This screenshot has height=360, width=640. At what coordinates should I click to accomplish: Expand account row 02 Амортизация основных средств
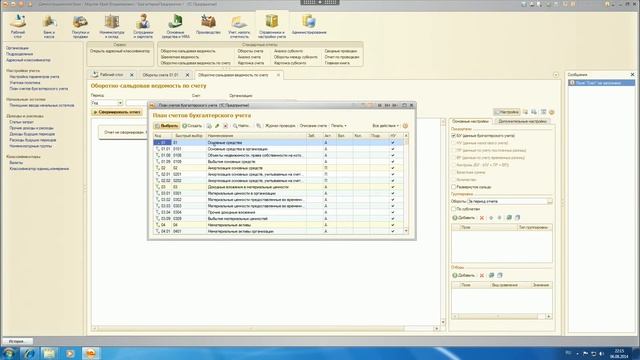pos(158,168)
